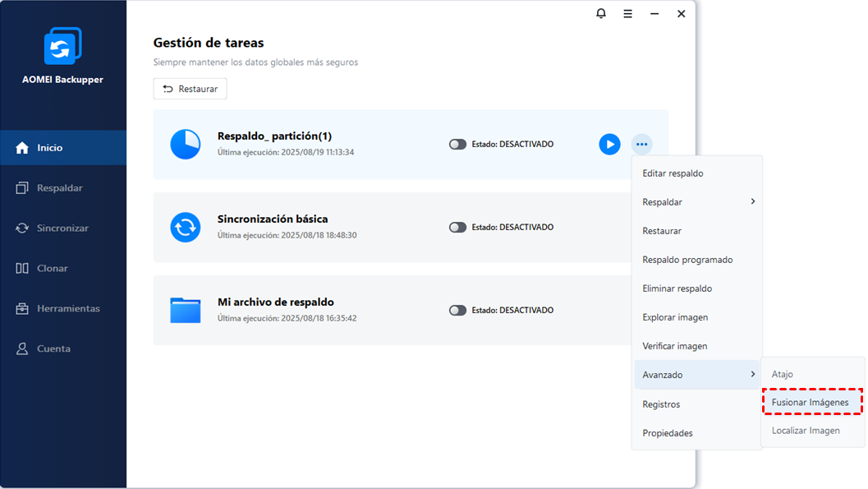Open the hamburger menu in title bar
Screen dimensions: 868x489
pos(627,14)
